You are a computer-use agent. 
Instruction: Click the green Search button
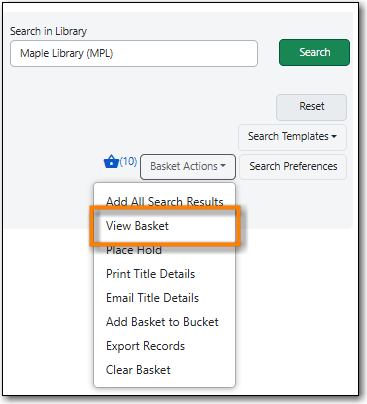click(314, 52)
